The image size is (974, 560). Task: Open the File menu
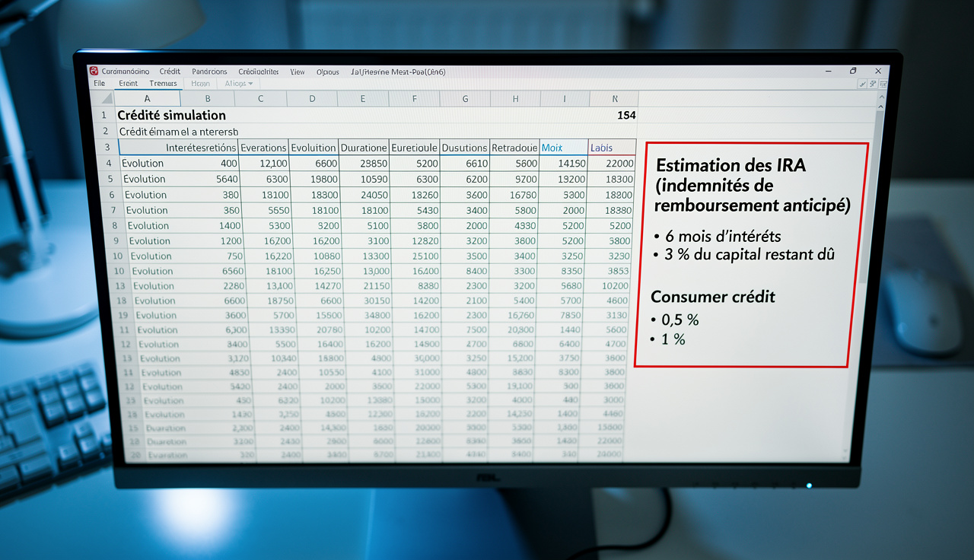(99, 83)
